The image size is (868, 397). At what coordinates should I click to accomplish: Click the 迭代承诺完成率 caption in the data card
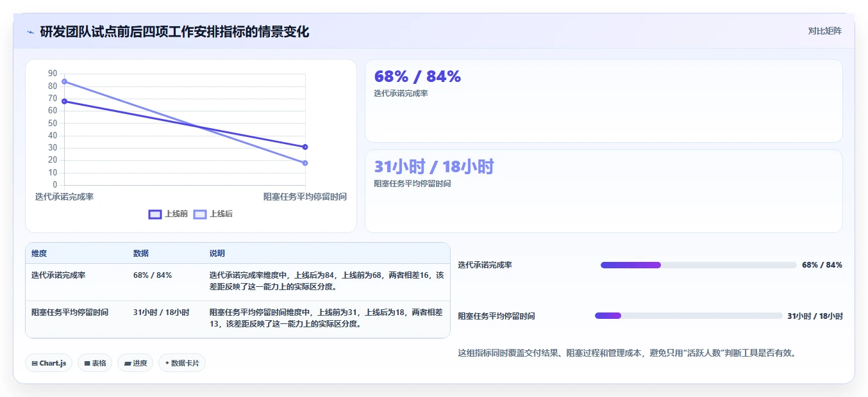pyautogui.click(x=401, y=93)
